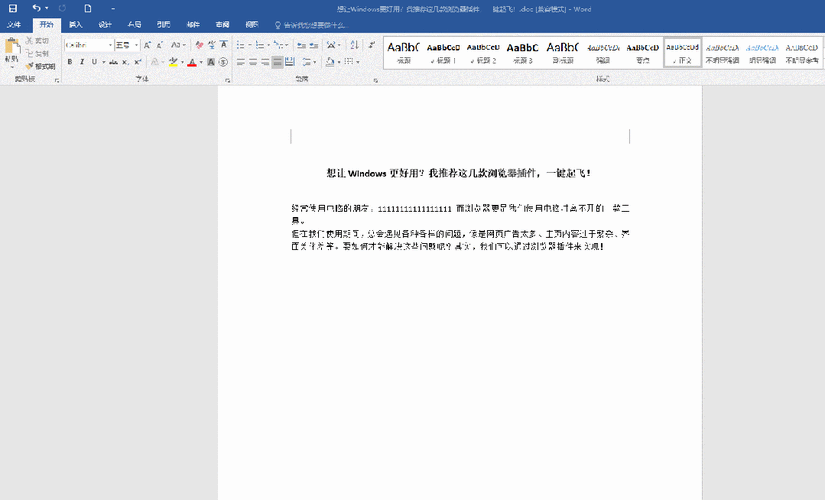Switch to the 布局 (Layout) tab
This screenshot has height=500, width=825.
[135, 25]
